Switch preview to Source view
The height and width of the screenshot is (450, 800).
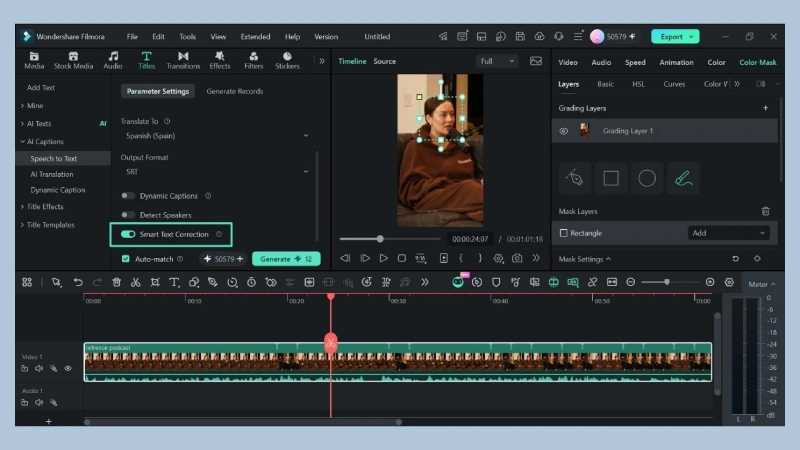pyautogui.click(x=384, y=61)
